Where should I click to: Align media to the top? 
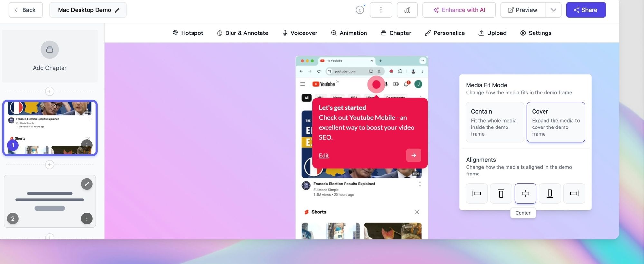501,193
